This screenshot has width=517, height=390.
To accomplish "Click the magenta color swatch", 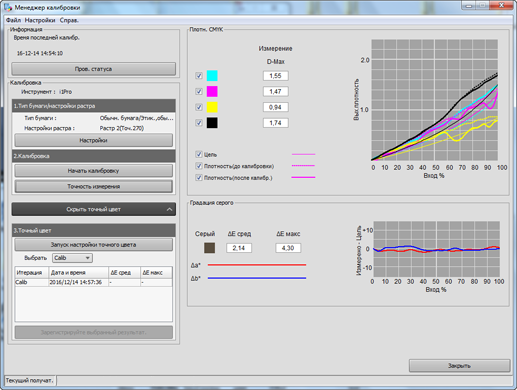I will tap(212, 91).
